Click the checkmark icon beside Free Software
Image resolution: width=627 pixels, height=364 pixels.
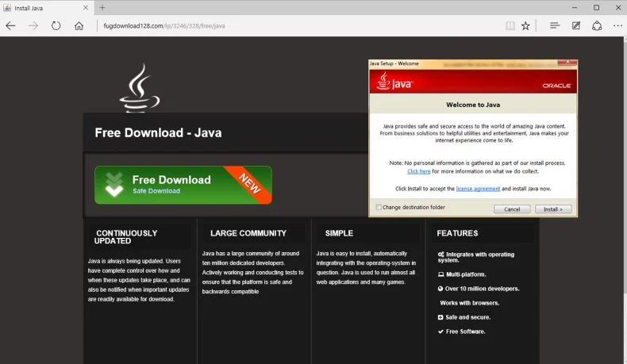click(440, 331)
